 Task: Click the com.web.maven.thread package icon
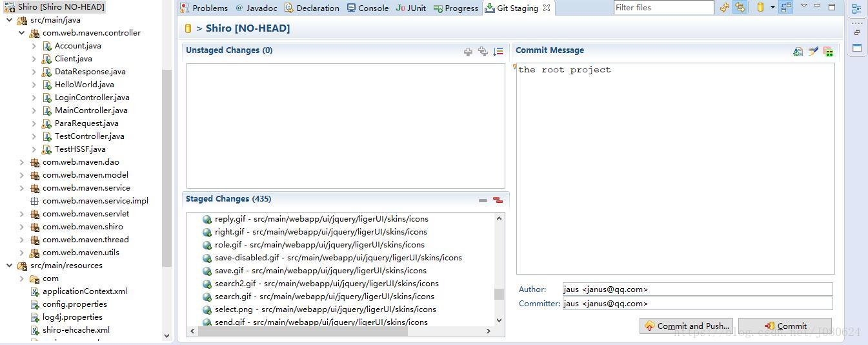pos(35,240)
